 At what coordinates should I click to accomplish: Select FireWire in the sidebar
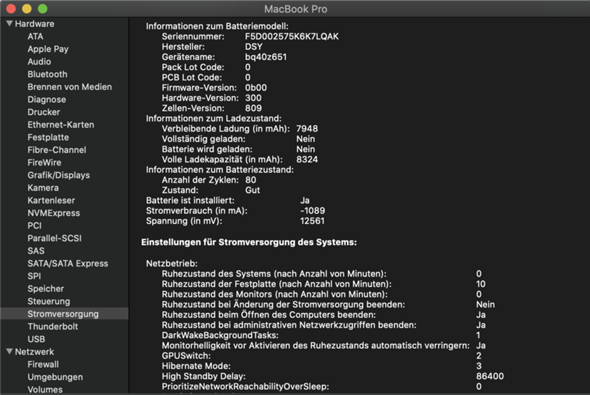[44, 163]
